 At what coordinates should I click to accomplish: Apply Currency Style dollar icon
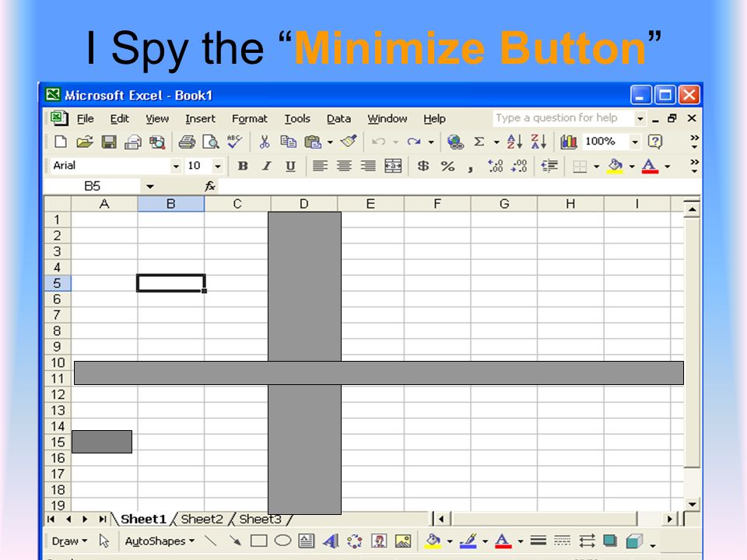click(x=423, y=166)
